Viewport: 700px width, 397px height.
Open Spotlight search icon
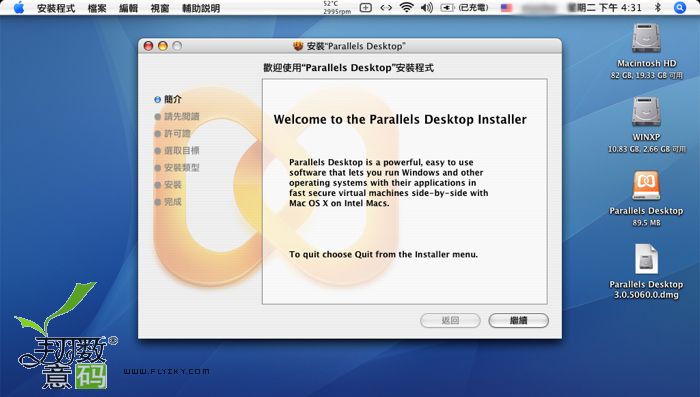680,8
